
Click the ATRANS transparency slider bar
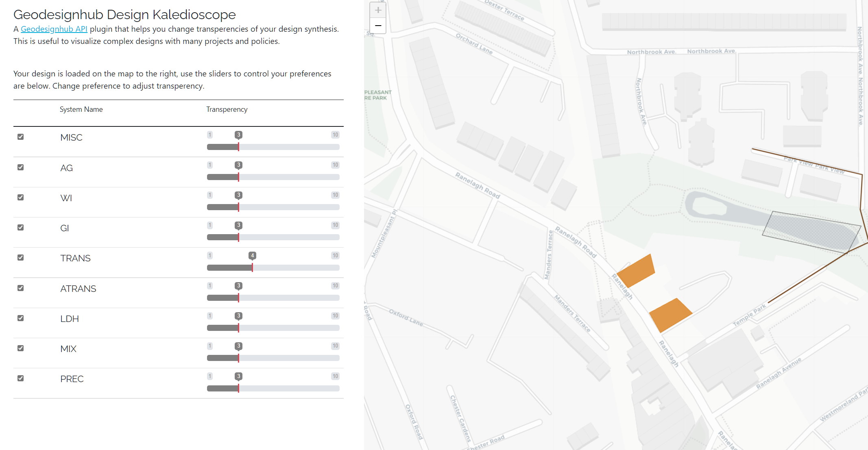click(x=273, y=298)
